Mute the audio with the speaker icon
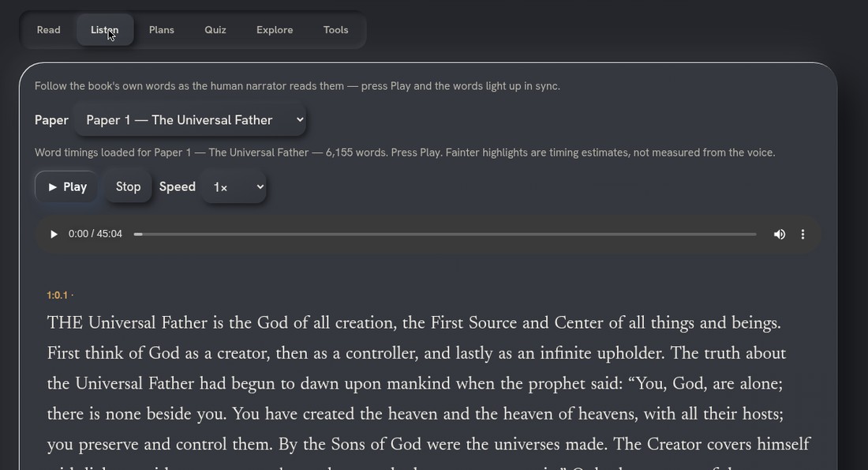 pyautogui.click(x=780, y=235)
